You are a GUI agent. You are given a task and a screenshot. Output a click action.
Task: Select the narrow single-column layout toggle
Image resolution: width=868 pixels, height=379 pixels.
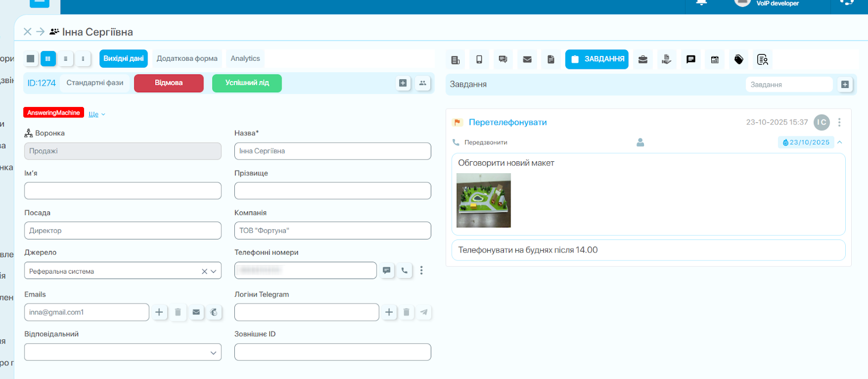83,59
